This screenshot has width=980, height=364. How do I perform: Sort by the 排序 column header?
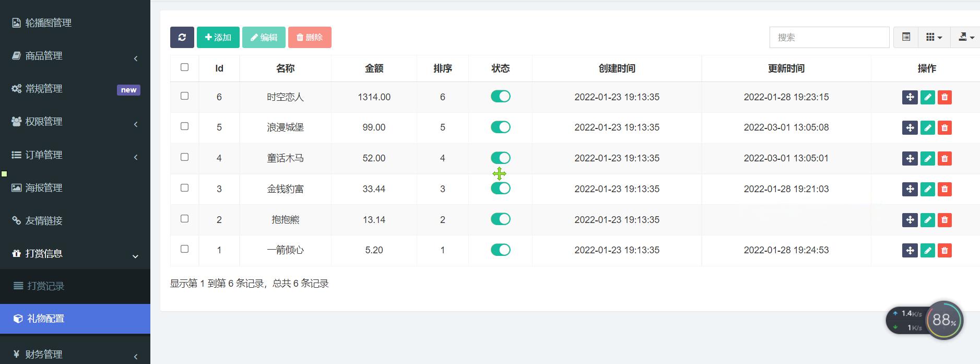click(443, 68)
